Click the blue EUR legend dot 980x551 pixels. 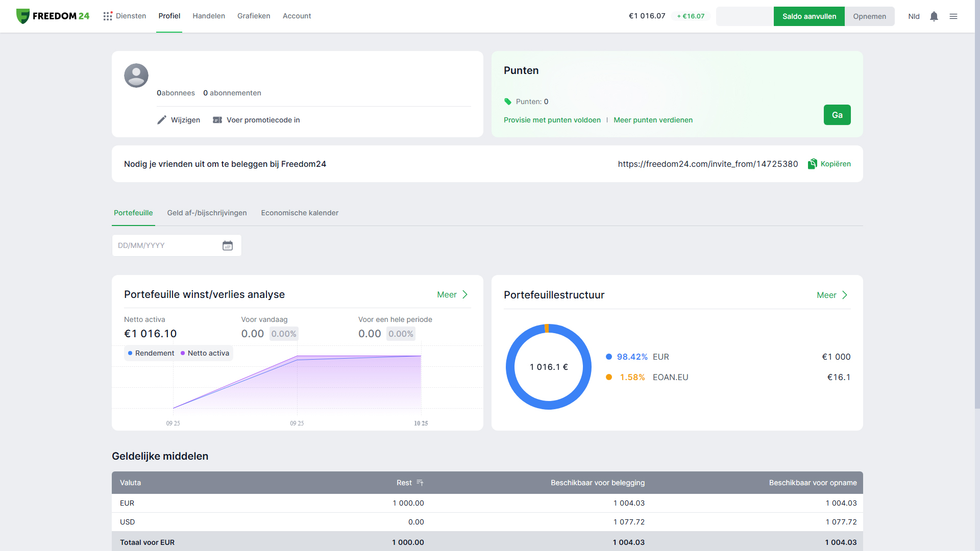[x=608, y=357]
